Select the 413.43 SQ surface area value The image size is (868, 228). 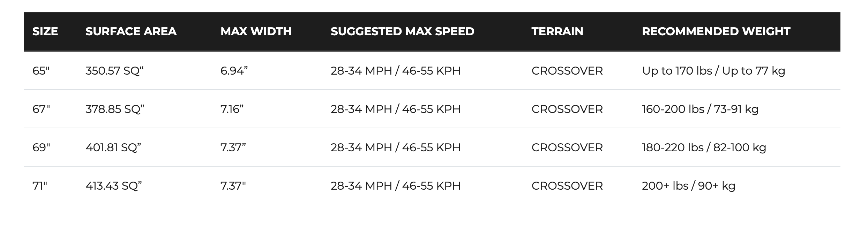pyautogui.click(x=114, y=186)
